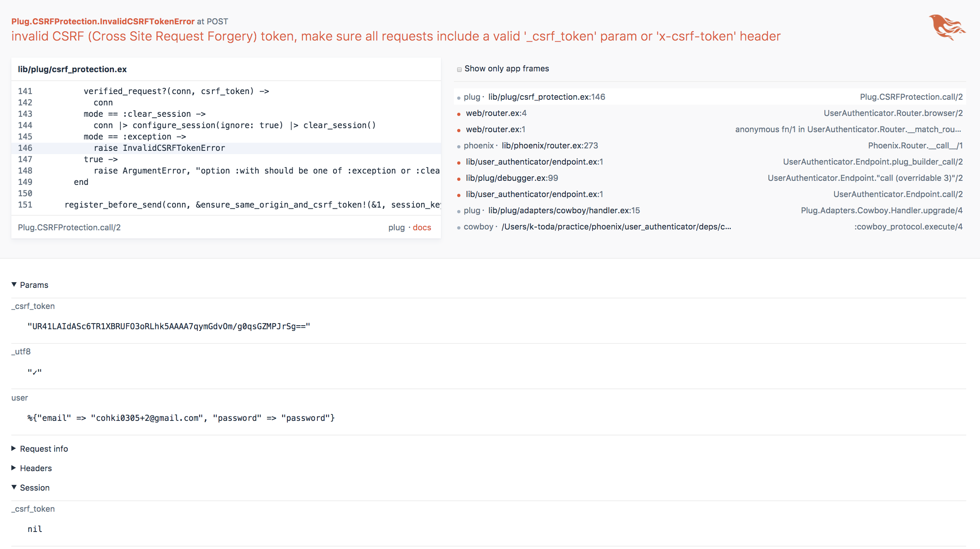Click the gray dot next to the cowboy frame
Image resolution: width=980 pixels, height=549 pixels.
pyautogui.click(x=458, y=227)
